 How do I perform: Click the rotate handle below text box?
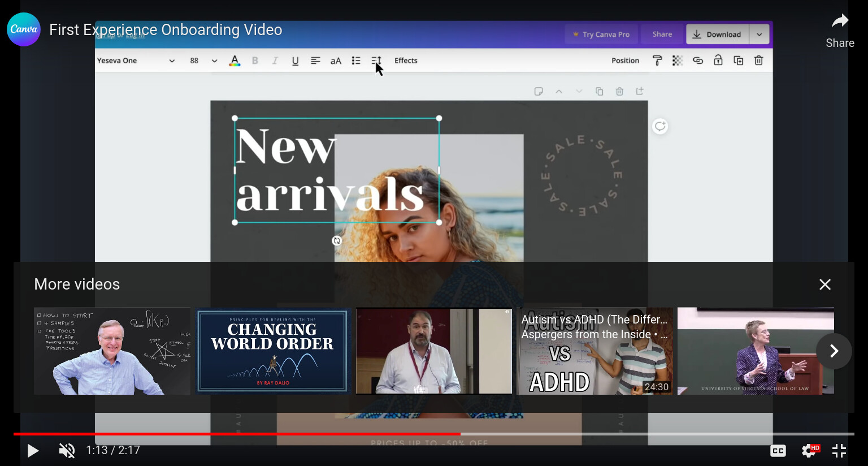[337, 240]
